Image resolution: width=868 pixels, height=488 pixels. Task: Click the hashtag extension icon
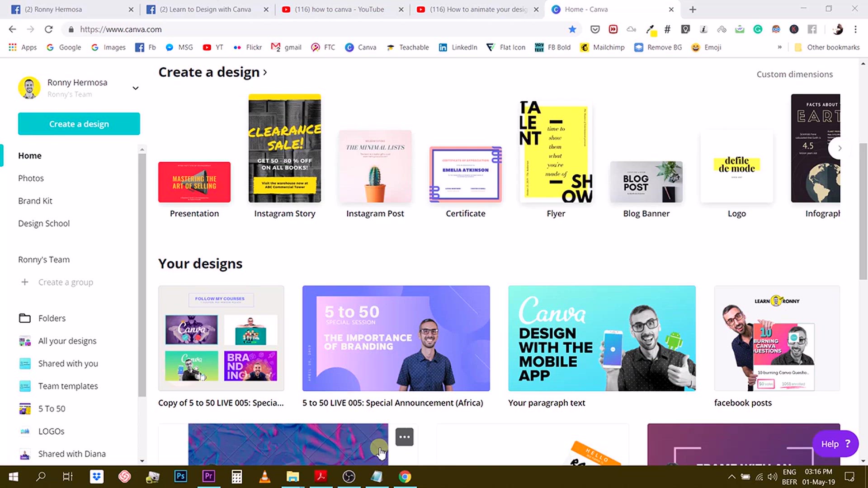point(667,29)
